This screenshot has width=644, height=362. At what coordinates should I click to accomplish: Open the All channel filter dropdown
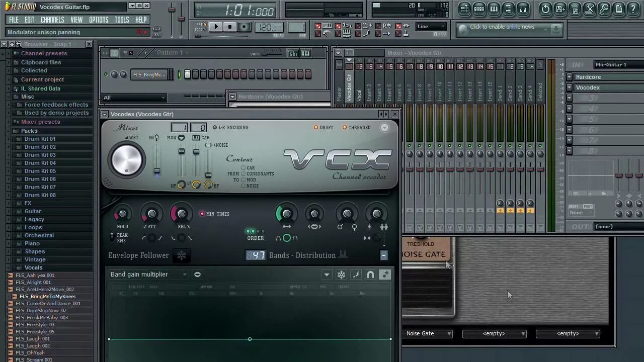[x=134, y=98]
